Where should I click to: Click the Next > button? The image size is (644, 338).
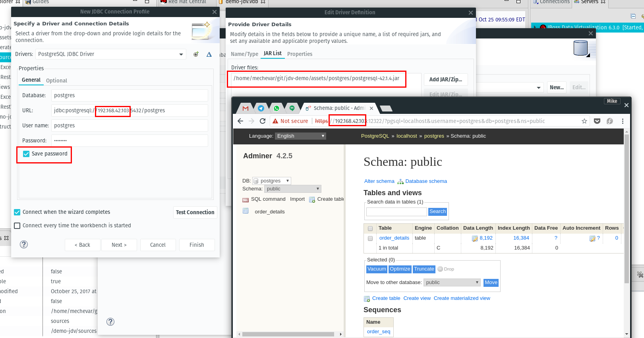click(119, 245)
